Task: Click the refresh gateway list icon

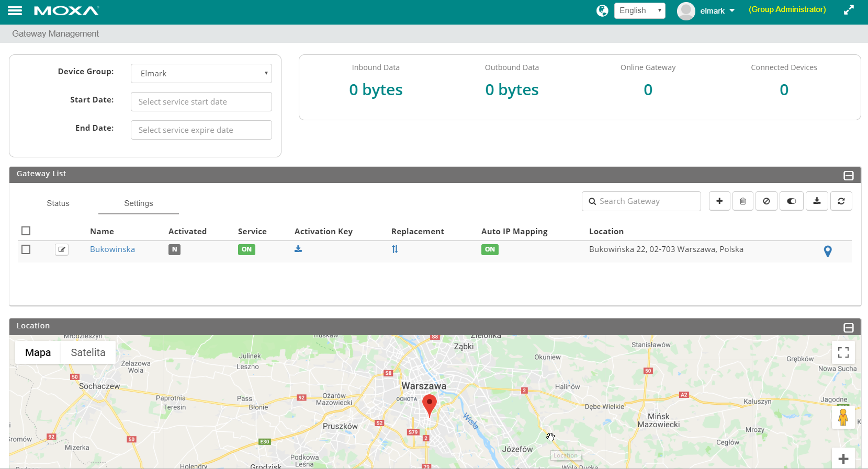Action: pos(841,201)
